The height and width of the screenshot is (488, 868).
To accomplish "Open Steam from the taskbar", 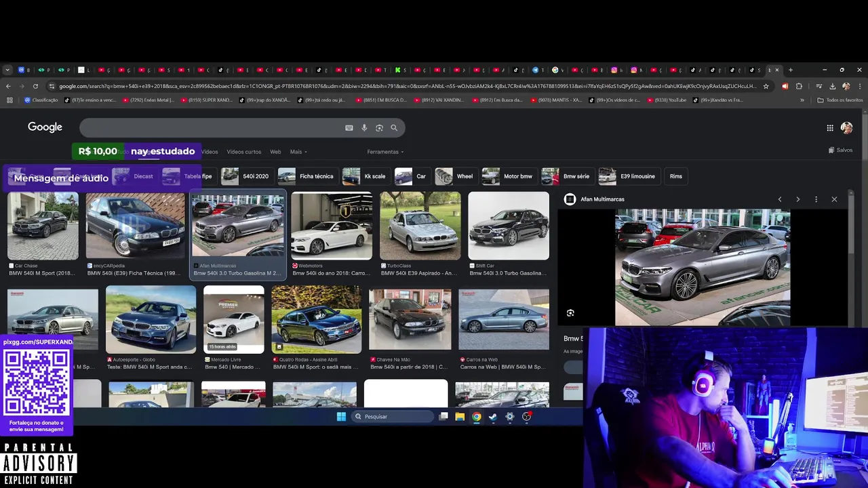I will pos(493,416).
